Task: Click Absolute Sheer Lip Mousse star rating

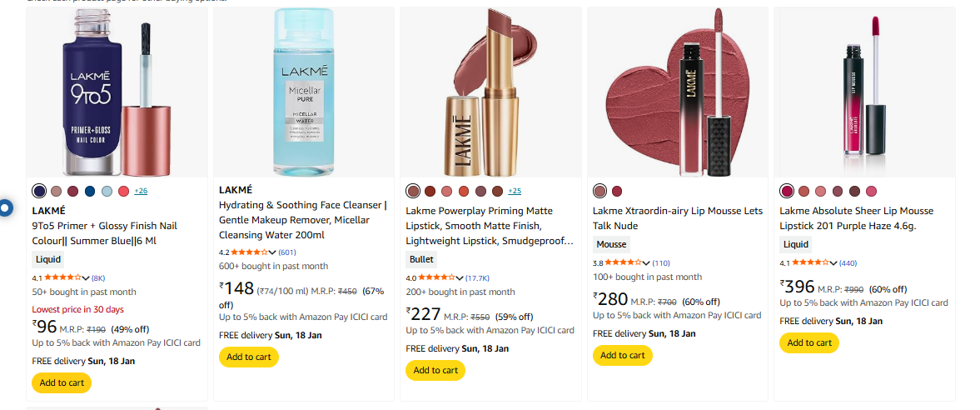Action: click(809, 263)
